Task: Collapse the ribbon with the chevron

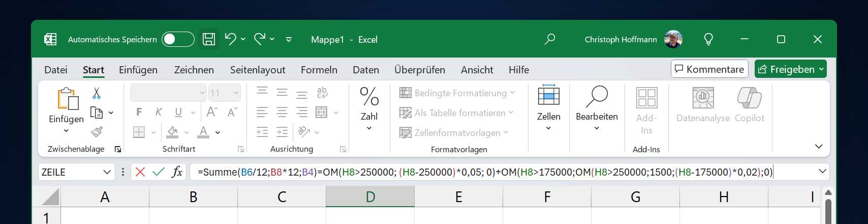Action: [818, 147]
